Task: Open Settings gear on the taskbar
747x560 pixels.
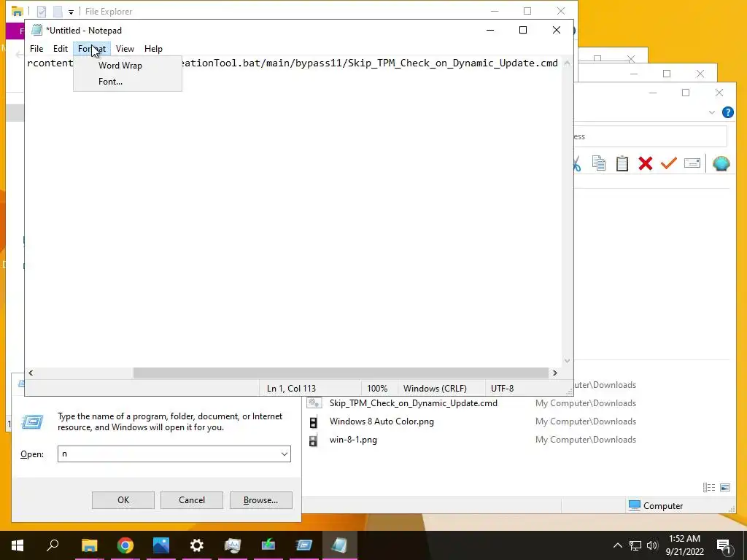Action: tap(197, 545)
